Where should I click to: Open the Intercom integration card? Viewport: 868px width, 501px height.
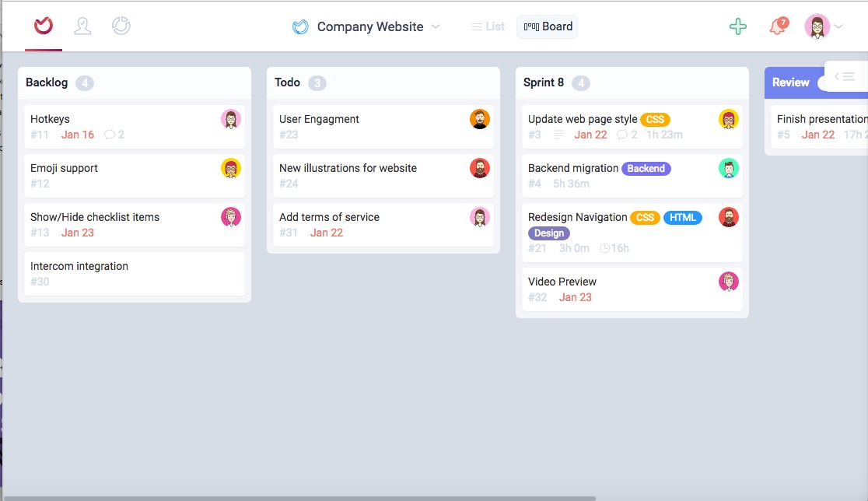135,274
